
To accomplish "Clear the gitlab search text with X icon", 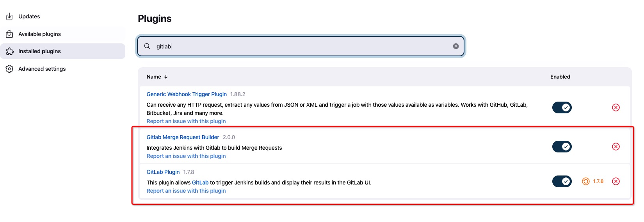I will (x=456, y=46).
